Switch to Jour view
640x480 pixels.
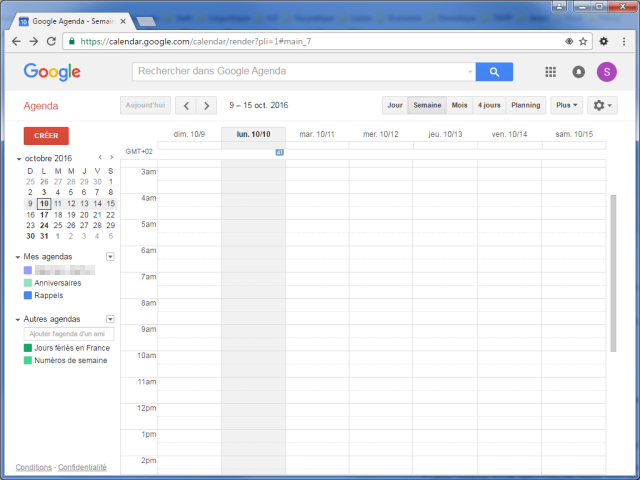(x=395, y=105)
